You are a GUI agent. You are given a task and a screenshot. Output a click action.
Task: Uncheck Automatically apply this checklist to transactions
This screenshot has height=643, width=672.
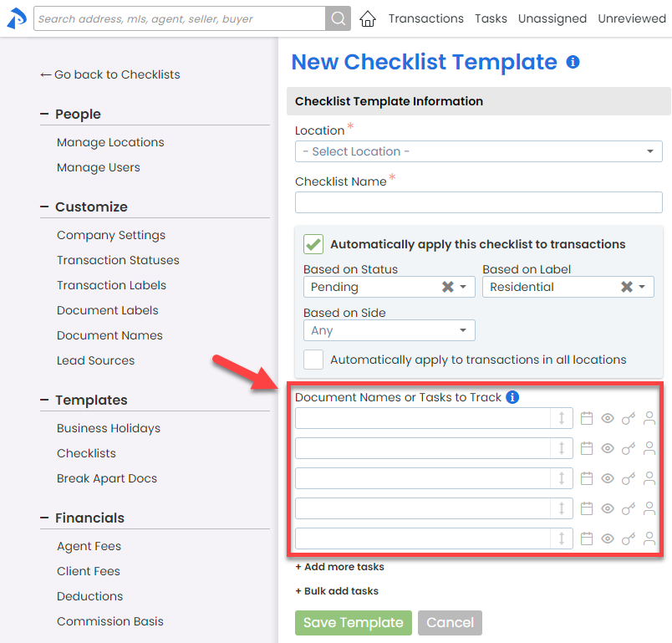pyautogui.click(x=313, y=244)
